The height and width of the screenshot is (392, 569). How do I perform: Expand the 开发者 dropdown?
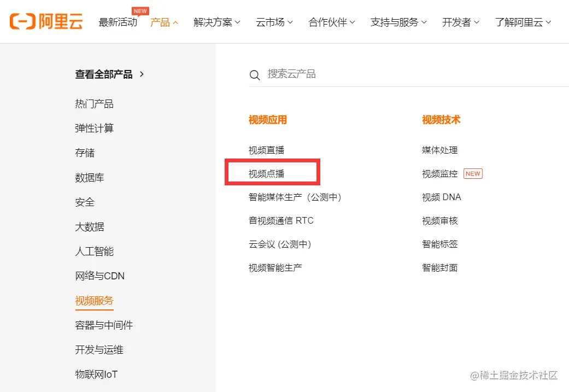(460, 22)
